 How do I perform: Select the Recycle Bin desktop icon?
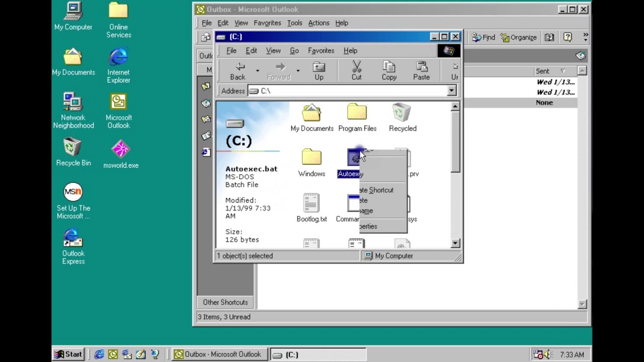(x=73, y=152)
